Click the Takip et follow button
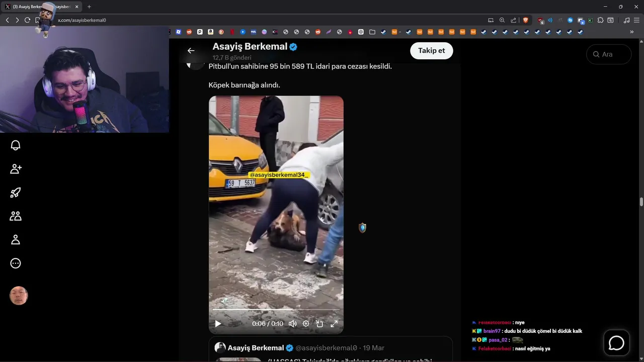This screenshot has width=644, height=362. click(431, 50)
